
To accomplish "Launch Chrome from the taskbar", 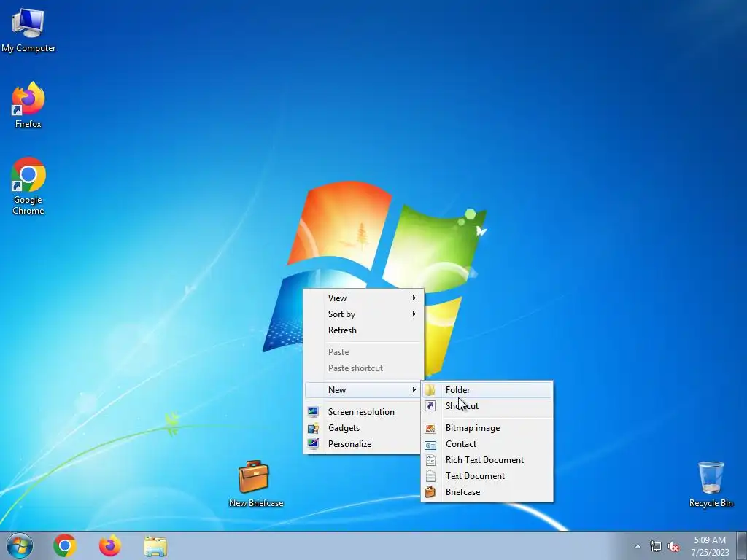I will click(65, 545).
